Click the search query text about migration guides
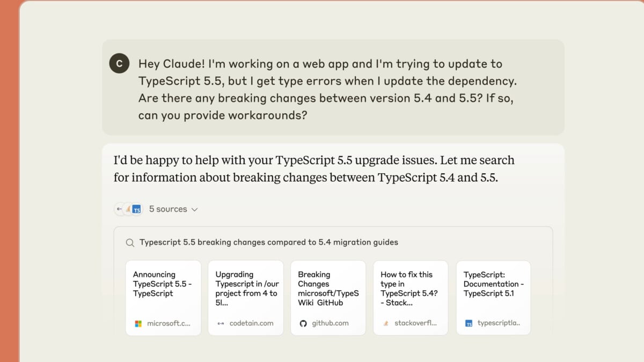644x362 pixels. 269,242
